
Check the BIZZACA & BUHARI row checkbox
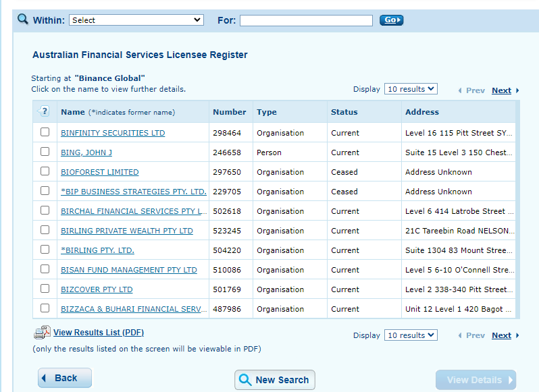click(45, 308)
